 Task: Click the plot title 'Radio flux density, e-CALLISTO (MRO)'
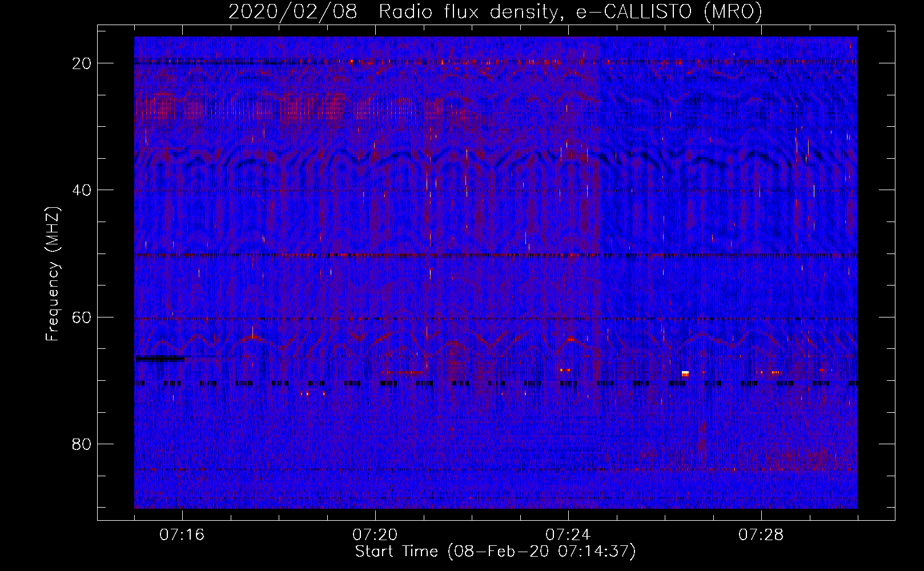click(x=571, y=11)
